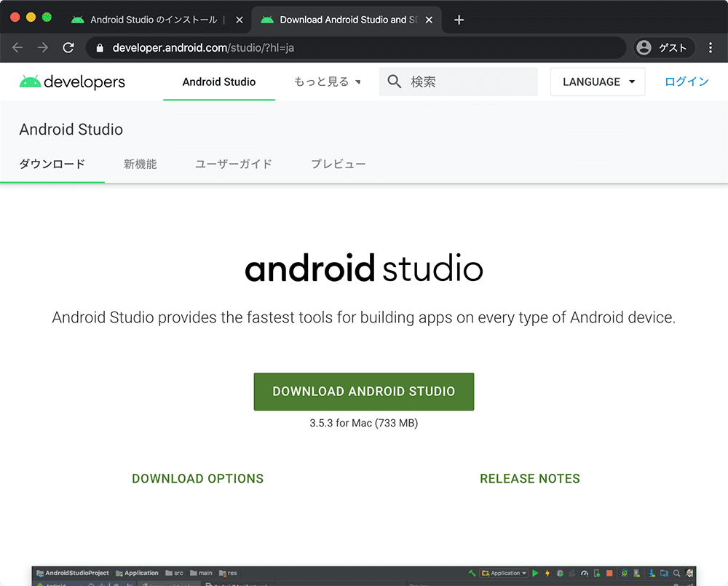Open the 新機能 tab
Image resolution: width=728 pixels, height=586 pixels.
coord(141,164)
